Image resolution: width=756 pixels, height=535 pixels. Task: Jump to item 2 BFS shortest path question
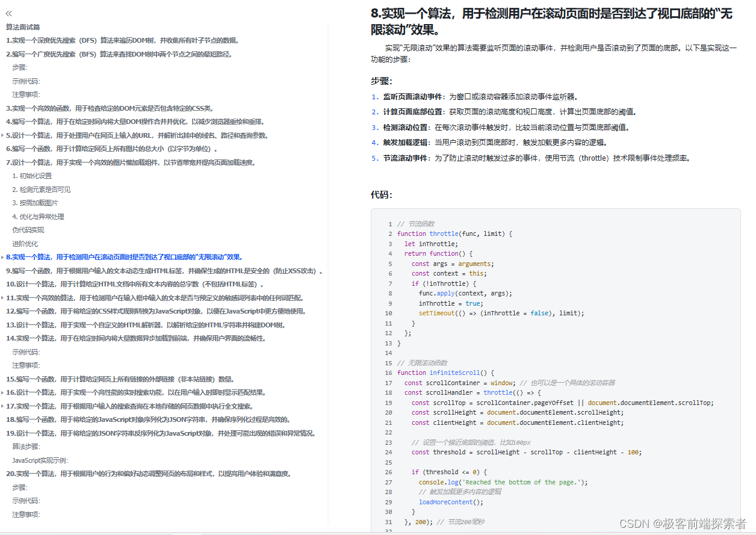click(x=119, y=54)
